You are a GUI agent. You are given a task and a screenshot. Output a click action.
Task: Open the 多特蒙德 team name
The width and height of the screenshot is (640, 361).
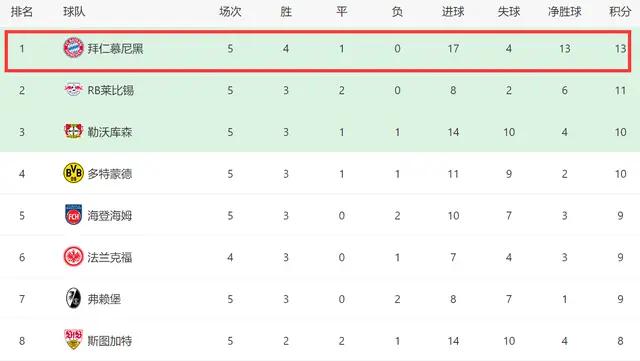coord(109,174)
